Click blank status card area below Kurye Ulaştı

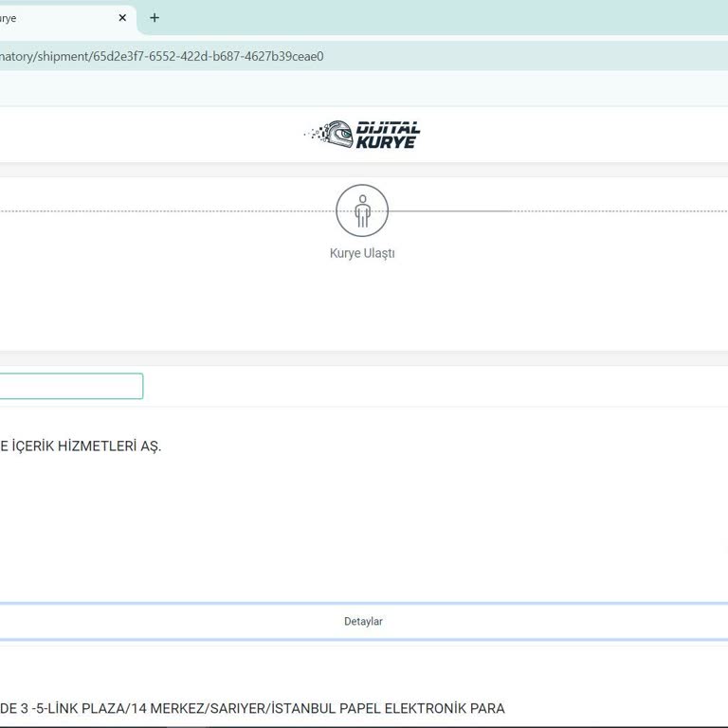(x=364, y=306)
